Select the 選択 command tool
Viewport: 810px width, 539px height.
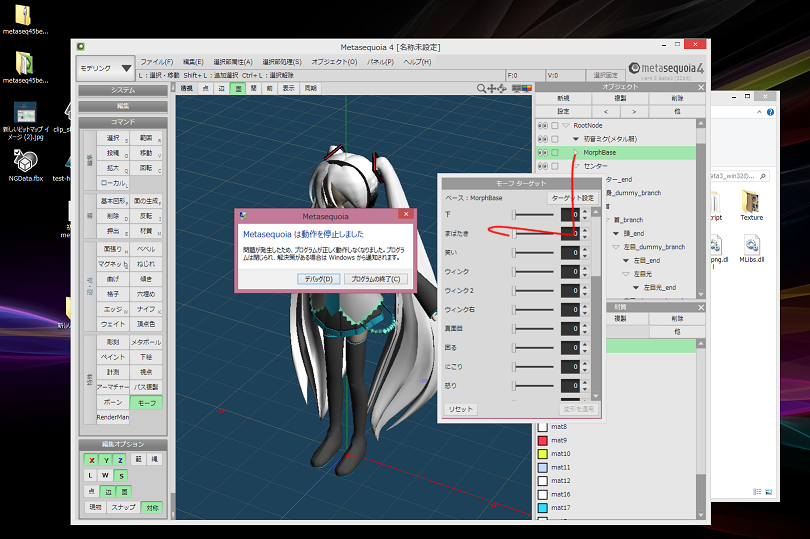pyautogui.click(x=113, y=138)
